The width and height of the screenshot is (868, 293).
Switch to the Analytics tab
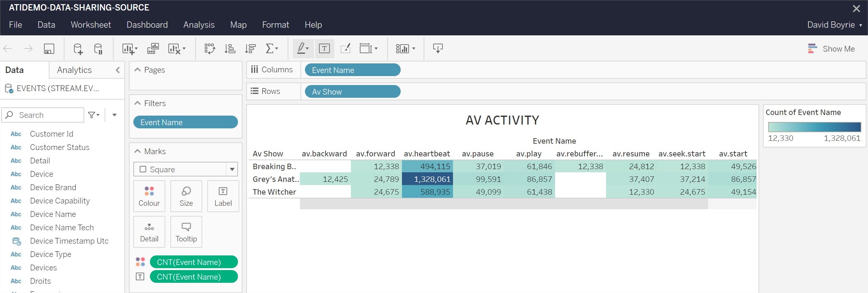point(74,70)
